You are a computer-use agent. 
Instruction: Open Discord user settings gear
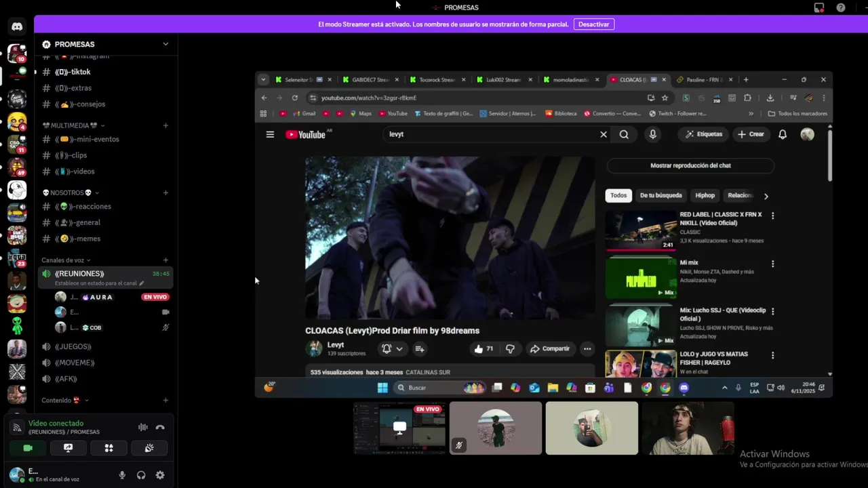tap(160, 475)
